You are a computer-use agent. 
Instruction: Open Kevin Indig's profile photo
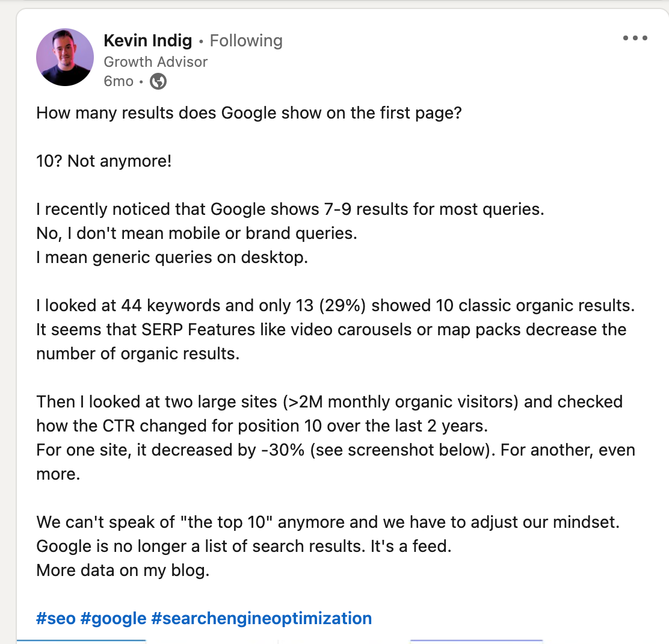65,57
